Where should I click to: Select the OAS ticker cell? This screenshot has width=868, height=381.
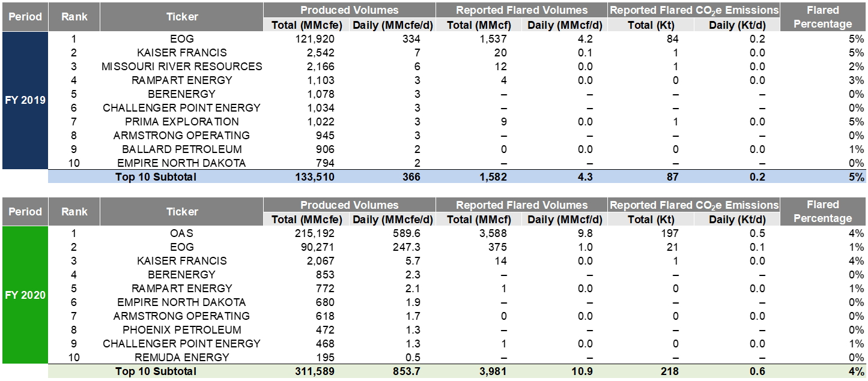(x=181, y=233)
